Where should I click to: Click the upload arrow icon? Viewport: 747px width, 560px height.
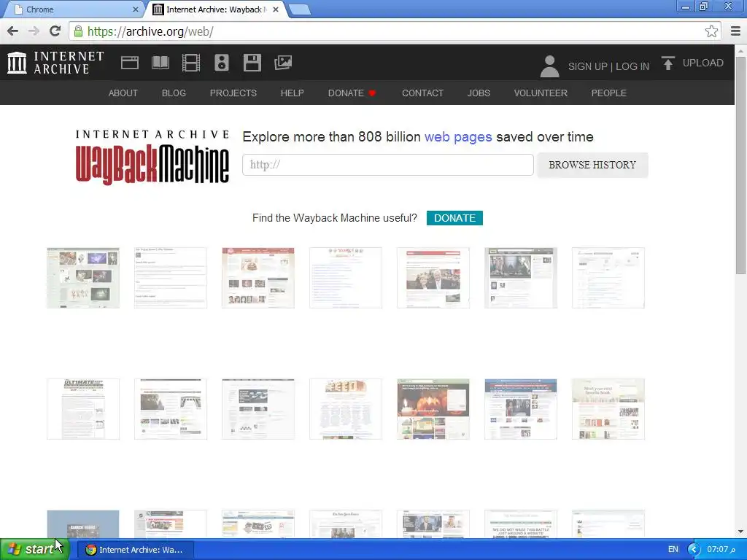click(668, 63)
